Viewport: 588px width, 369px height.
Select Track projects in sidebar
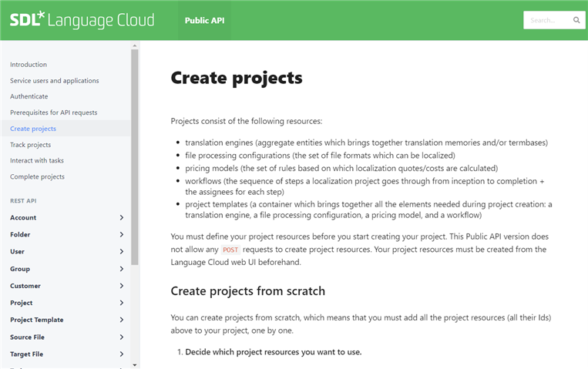30,145
